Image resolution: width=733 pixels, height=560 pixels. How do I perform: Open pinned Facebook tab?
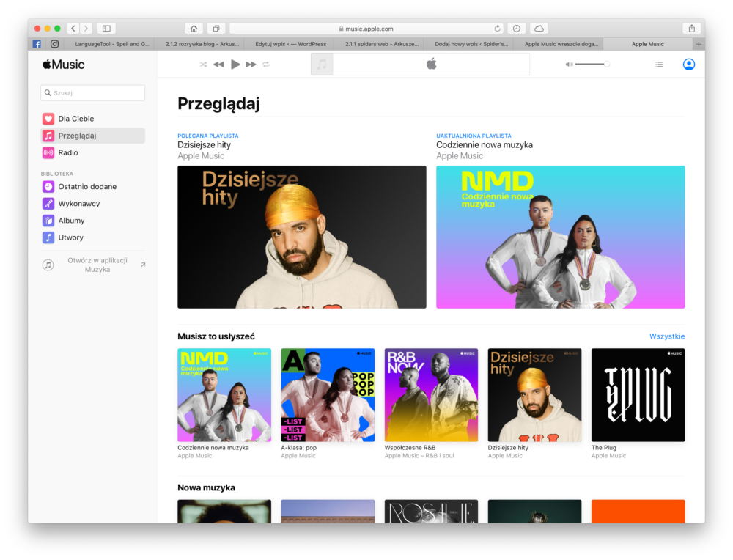[x=37, y=44]
